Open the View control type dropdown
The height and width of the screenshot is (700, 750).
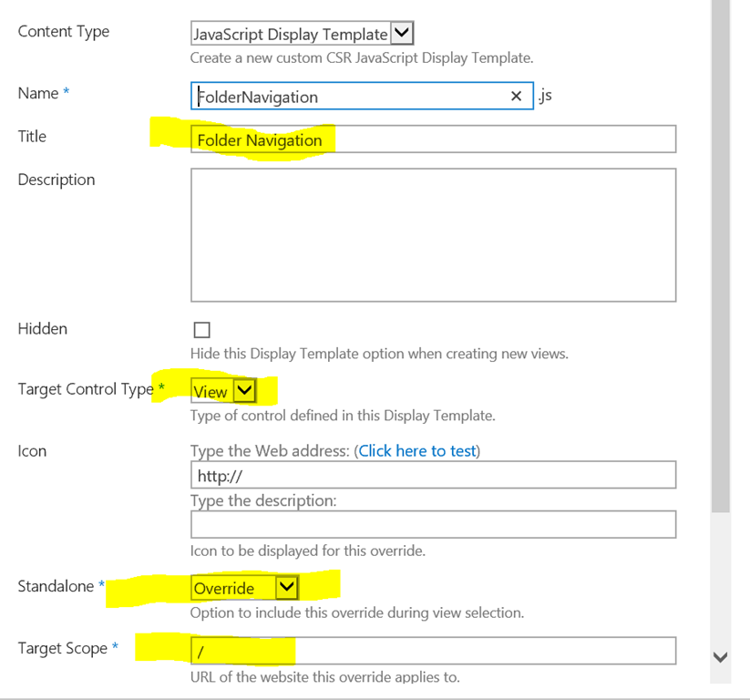click(211, 391)
